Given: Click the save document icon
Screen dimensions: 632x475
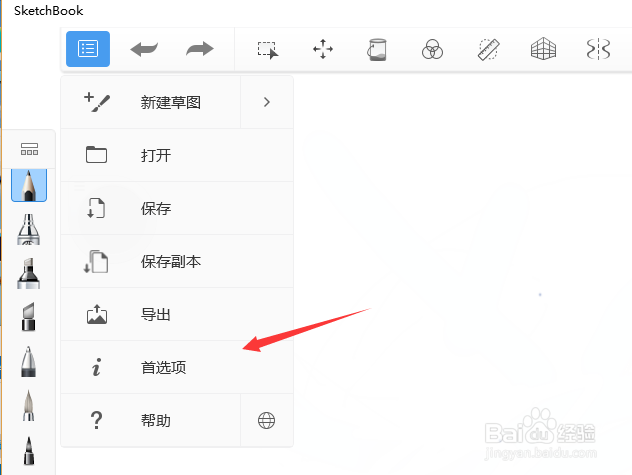Looking at the screenshot, I should [96, 208].
